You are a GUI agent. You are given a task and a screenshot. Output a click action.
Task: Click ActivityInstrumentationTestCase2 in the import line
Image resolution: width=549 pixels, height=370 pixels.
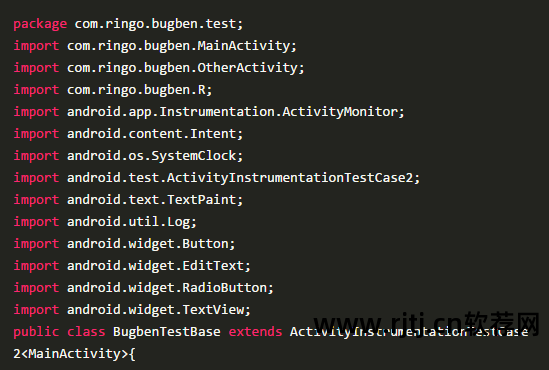(x=290, y=178)
